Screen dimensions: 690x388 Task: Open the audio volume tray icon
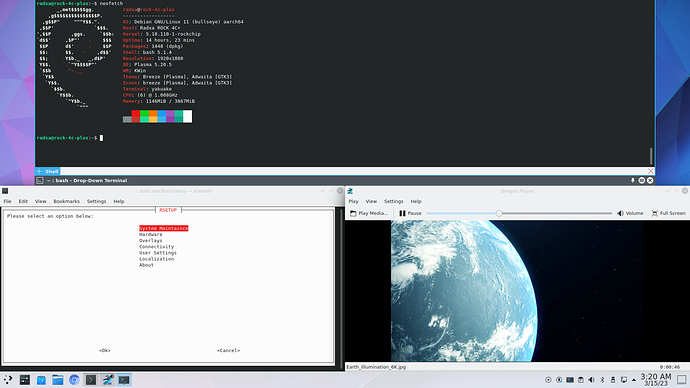[591, 380]
